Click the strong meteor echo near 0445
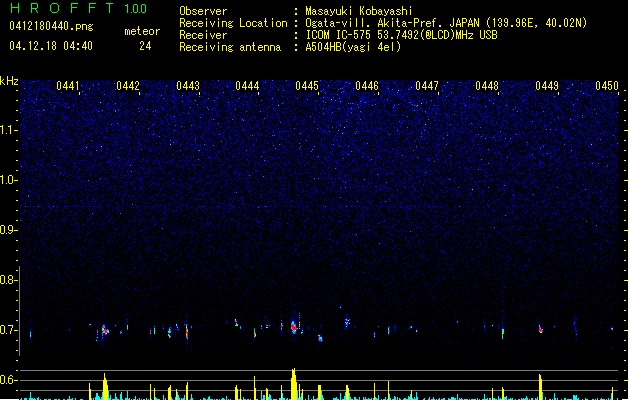 click(x=294, y=326)
